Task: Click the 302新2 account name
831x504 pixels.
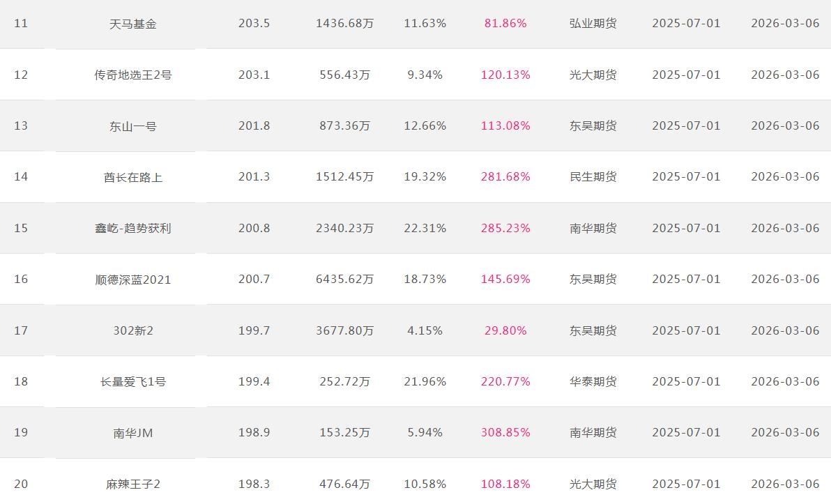Action: [x=132, y=330]
